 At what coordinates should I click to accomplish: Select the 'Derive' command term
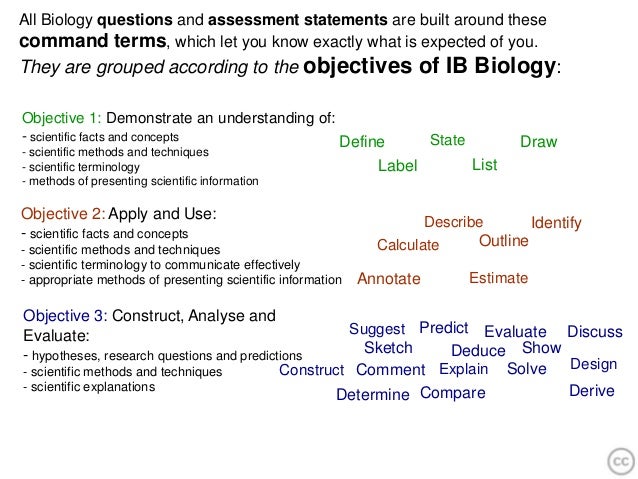(x=592, y=391)
